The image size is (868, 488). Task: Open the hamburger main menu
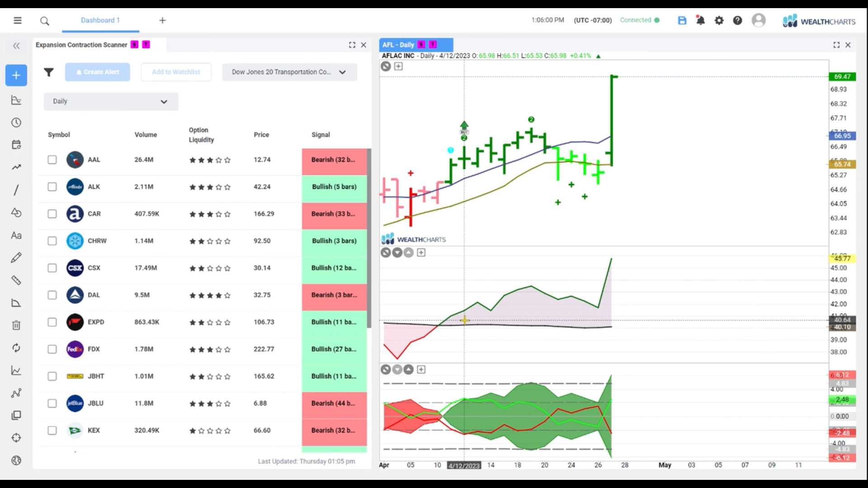[x=18, y=20]
